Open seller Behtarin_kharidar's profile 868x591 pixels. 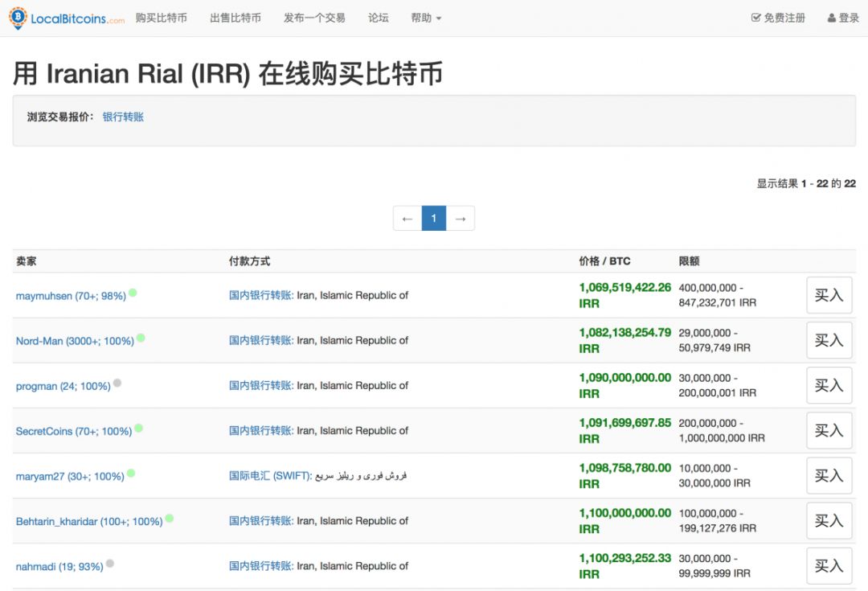pyautogui.click(x=89, y=522)
